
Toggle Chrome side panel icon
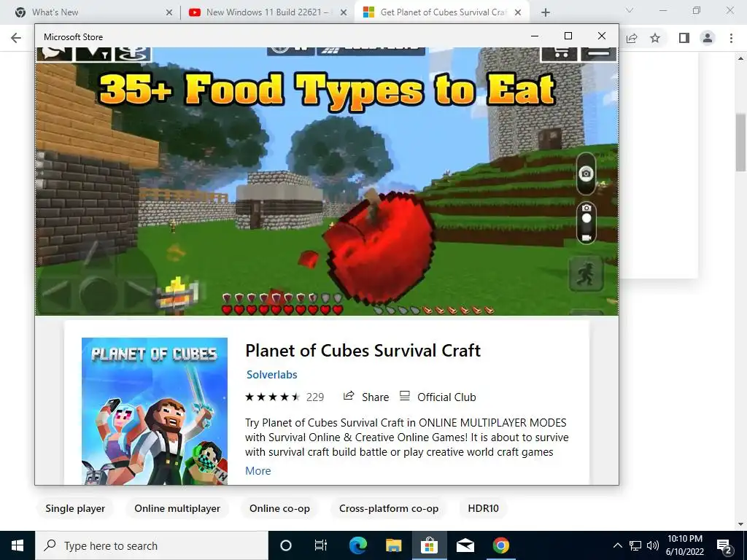tap(684, 38)
